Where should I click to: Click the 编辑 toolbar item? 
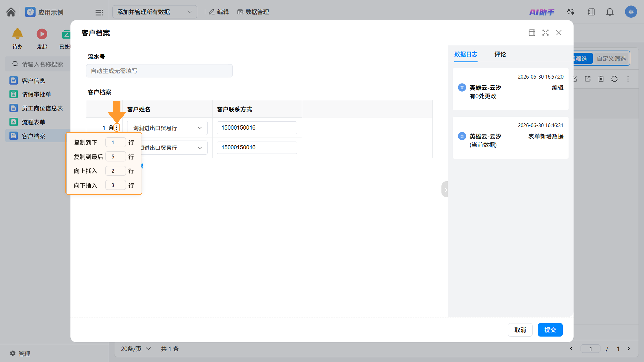tap(219, 12)
